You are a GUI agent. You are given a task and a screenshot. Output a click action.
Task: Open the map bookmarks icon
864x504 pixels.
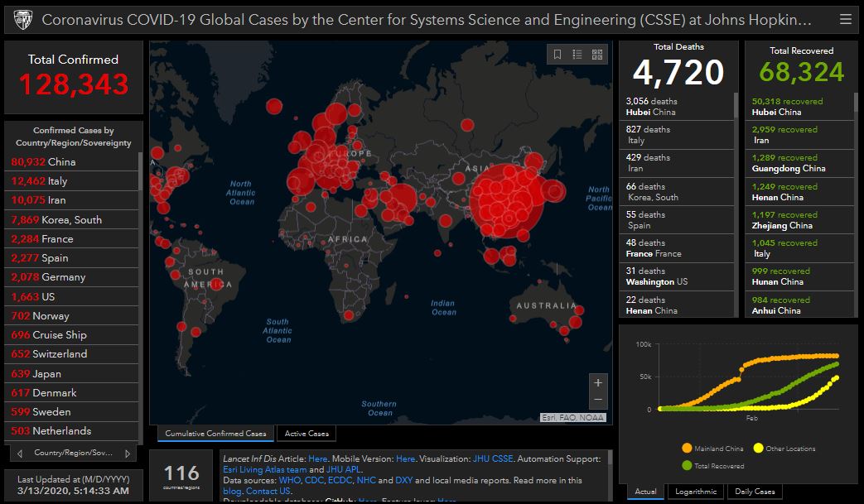(557, 54)
